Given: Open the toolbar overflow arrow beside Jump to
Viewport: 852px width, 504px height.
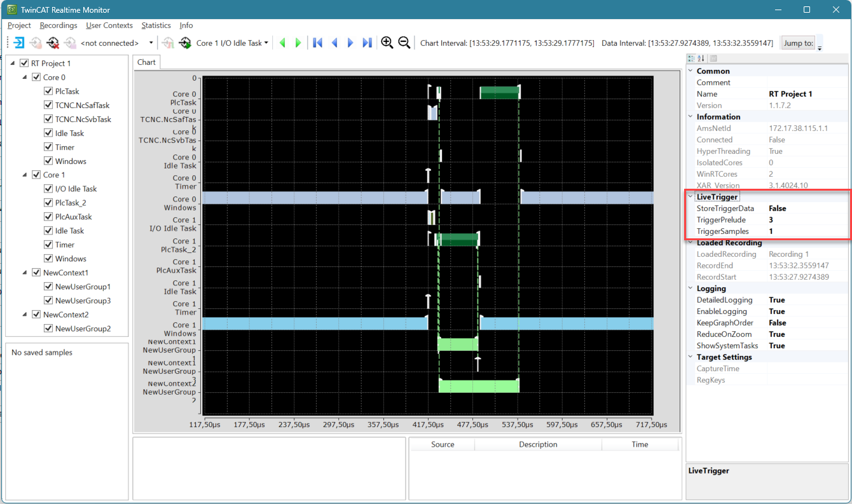Looking at the screenshot, I should (x=820, y=44).
